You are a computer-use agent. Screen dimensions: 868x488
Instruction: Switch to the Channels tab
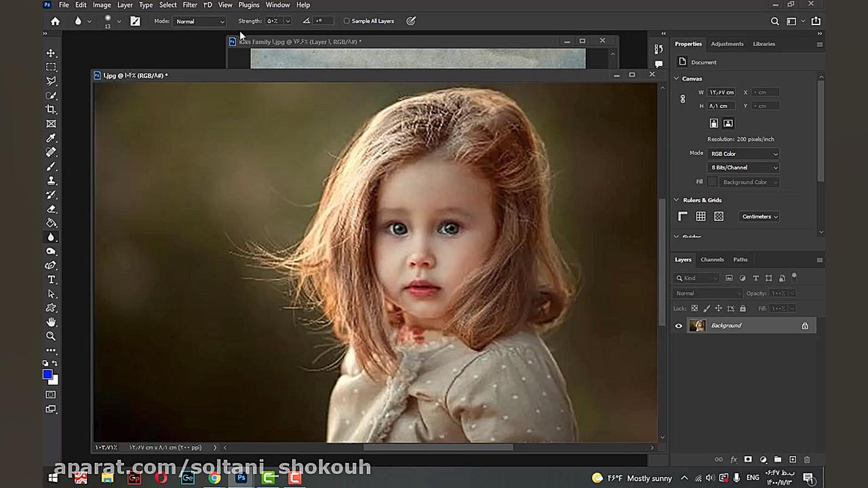712,260
